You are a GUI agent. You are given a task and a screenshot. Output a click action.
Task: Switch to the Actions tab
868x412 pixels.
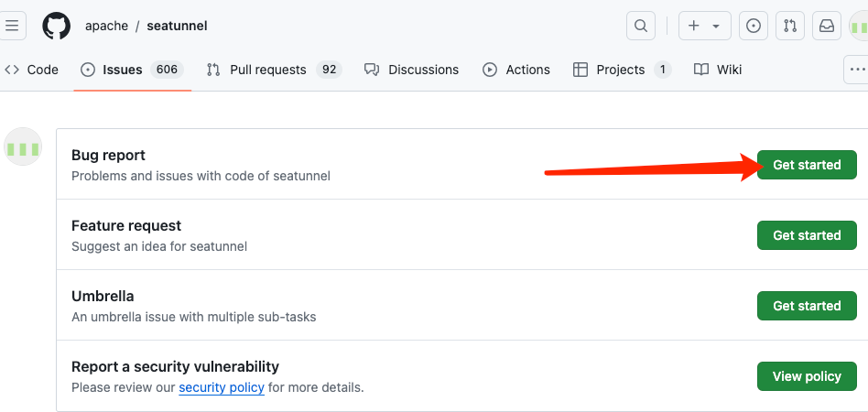pos(515,70)
